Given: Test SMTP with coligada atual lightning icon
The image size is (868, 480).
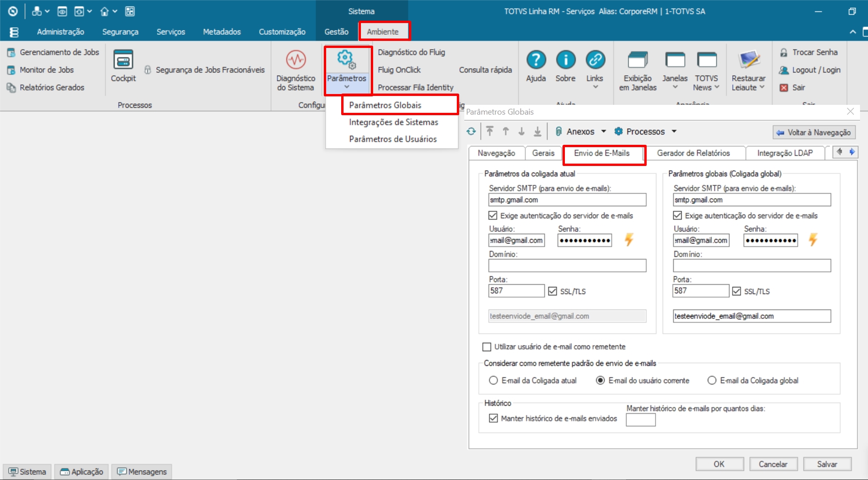Looking at the screenshot, I should coord(629,240).
